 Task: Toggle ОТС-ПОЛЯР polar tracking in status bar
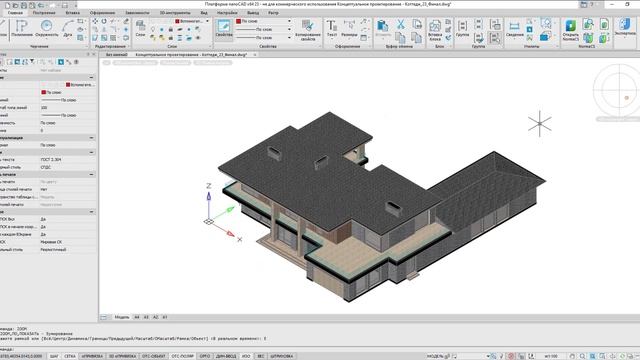183,356
